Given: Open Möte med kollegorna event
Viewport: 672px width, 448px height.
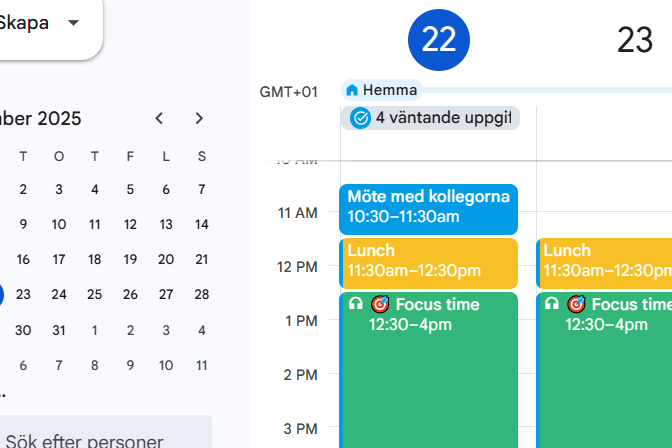Looking at the screenshot, I should click(x=428, y=207).
